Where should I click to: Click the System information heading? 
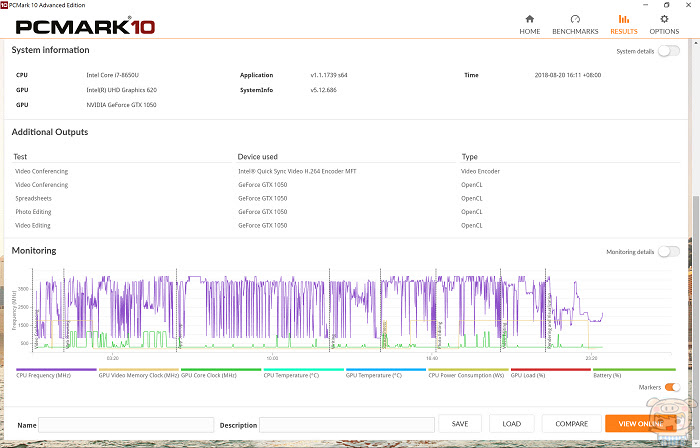(x=50, y=50)
